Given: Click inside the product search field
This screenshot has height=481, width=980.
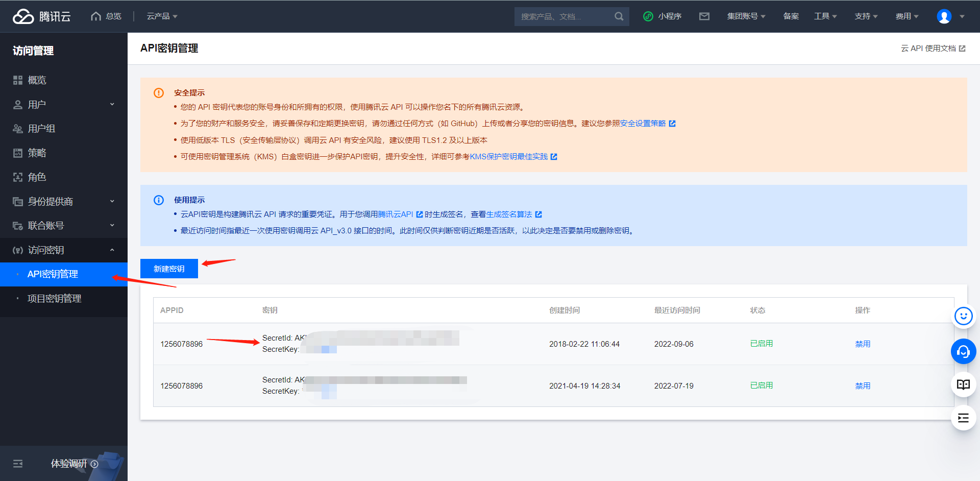Looking at the screenshot, I should (561, 16).
